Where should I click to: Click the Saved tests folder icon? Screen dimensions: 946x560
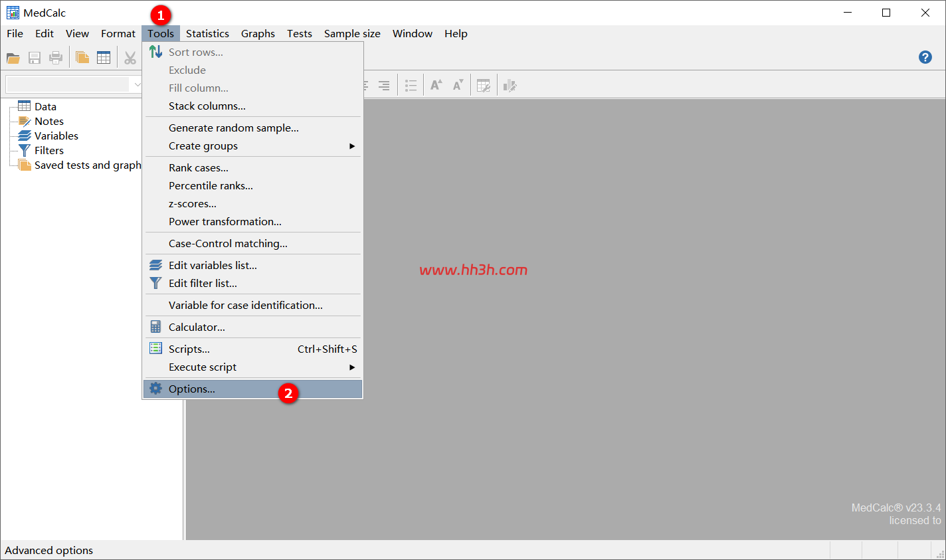25,165
